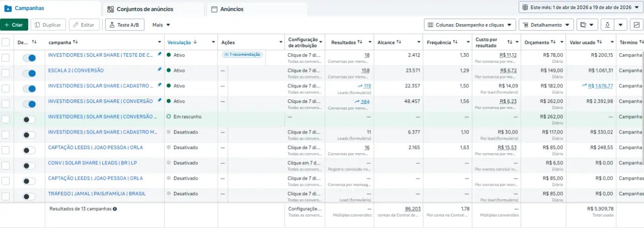
Task: Check the box for TRÁFEGO | JAMAL row
Action: pyautogui.click(x=6, y=196)
